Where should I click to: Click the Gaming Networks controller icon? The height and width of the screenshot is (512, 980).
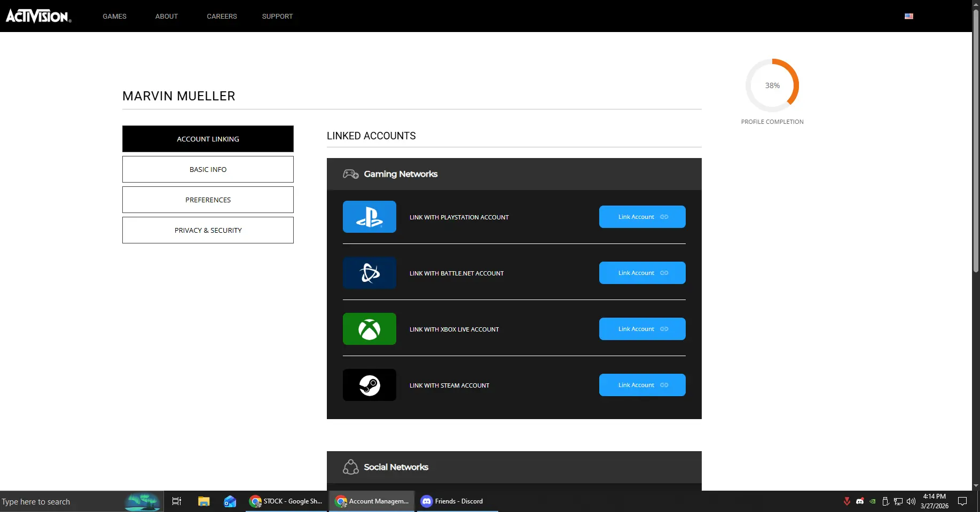(350, 174)
